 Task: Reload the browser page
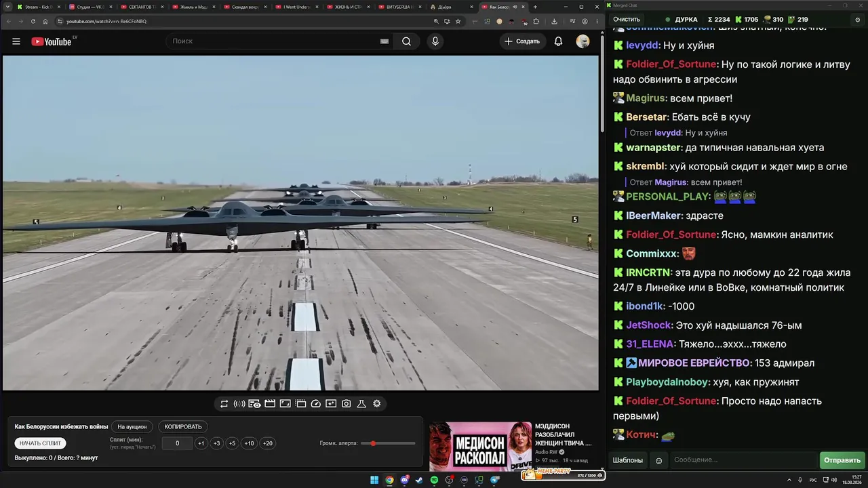(x=33, y=21)
